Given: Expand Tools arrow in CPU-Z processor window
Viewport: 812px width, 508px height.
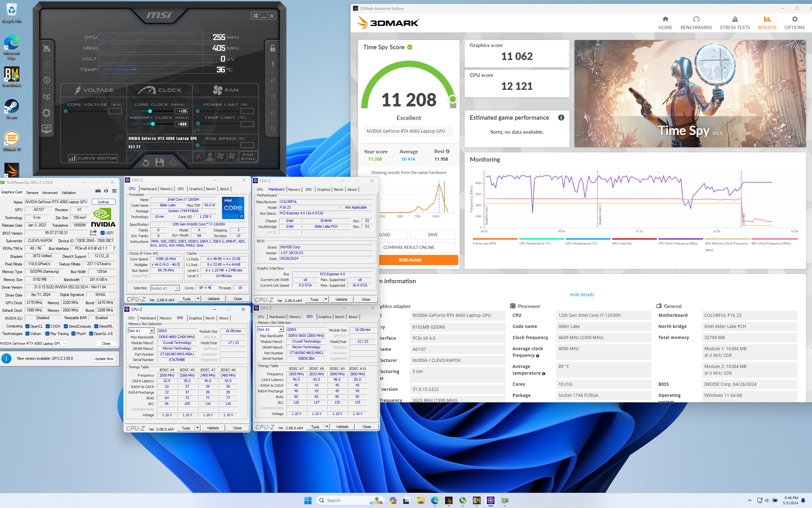Looking at the screenshot, I should pos(198,299).
